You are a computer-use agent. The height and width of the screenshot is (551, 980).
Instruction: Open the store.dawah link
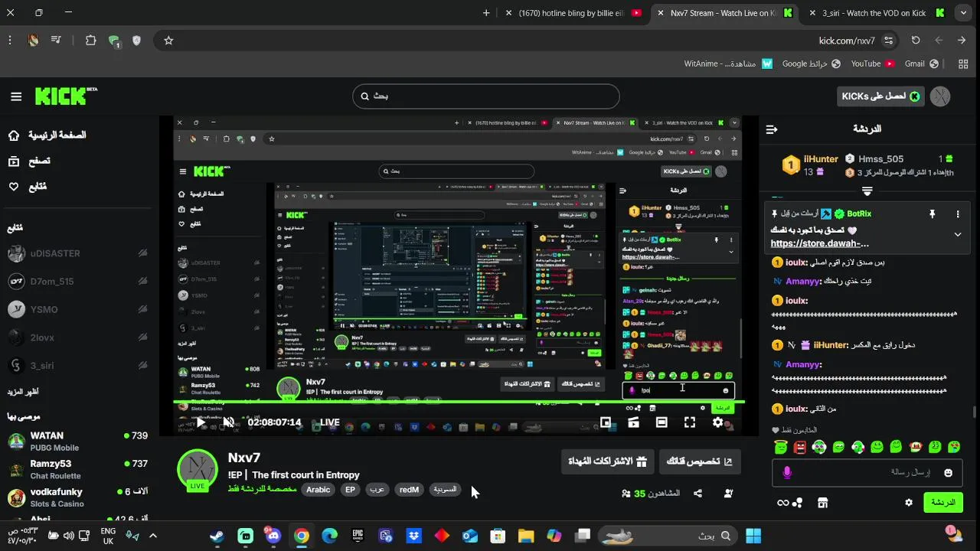coord(819,244)
